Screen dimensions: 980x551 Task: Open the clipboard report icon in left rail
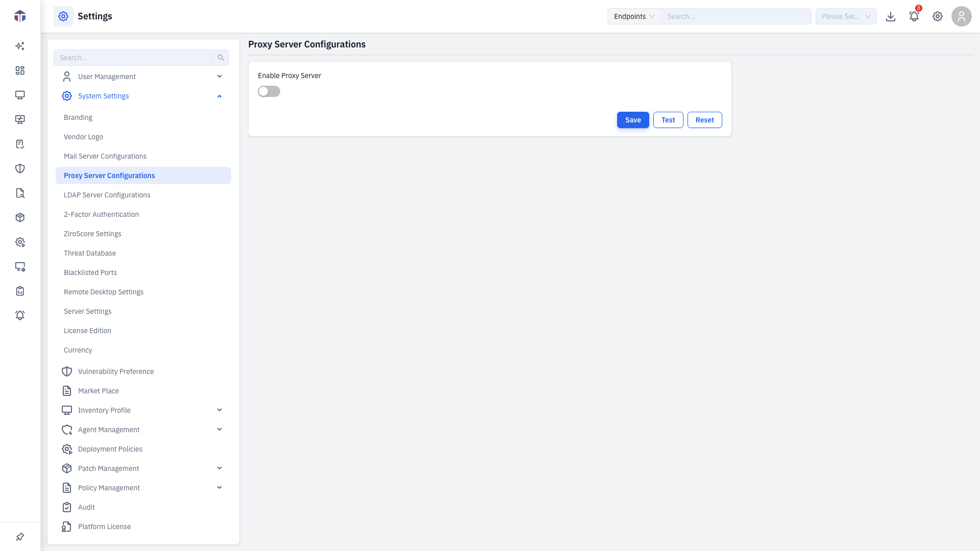[20, 291]
